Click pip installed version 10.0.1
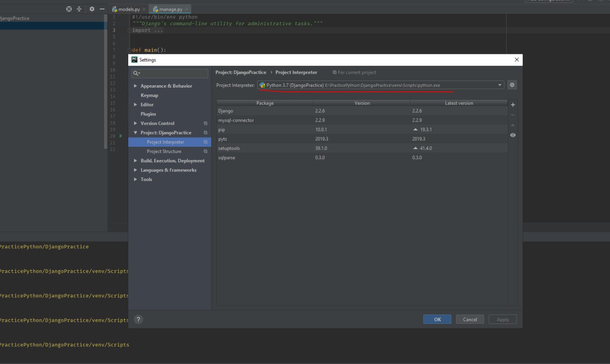The width and height of the screenshot is (610, 364). pos(321,130)
